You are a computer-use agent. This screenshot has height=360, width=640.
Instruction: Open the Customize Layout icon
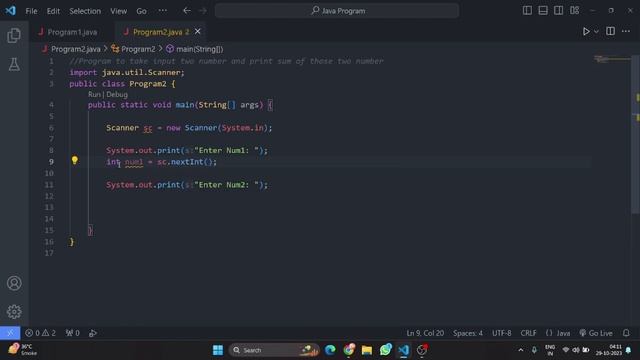coord(574,11)
